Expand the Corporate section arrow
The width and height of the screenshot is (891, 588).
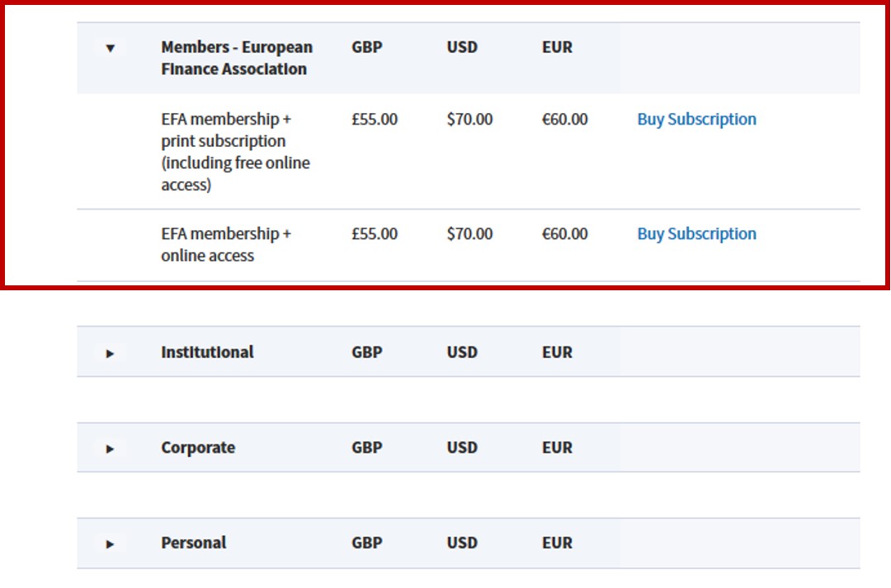111,449
